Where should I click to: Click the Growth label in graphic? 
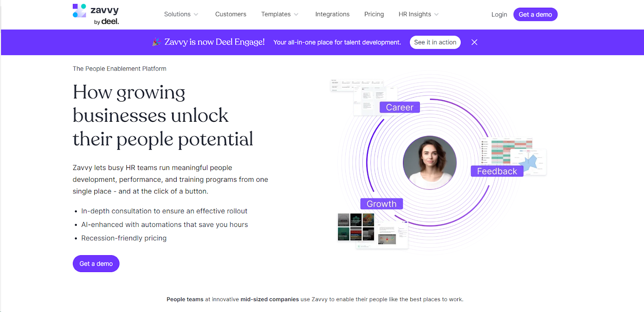[382, 204]
